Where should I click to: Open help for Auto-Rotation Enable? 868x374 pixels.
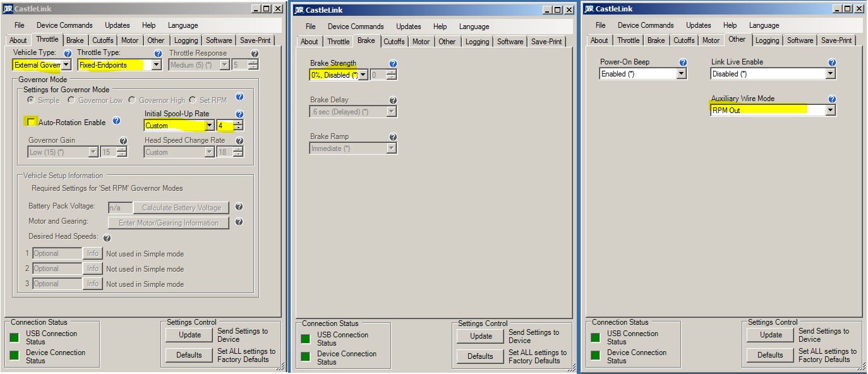pos(116,121)
